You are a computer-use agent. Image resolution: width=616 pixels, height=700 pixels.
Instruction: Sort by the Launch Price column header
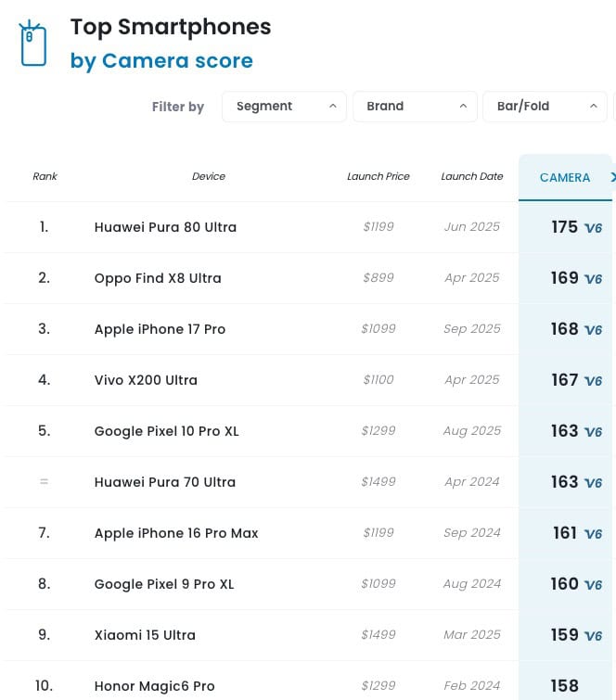point(379,176)
